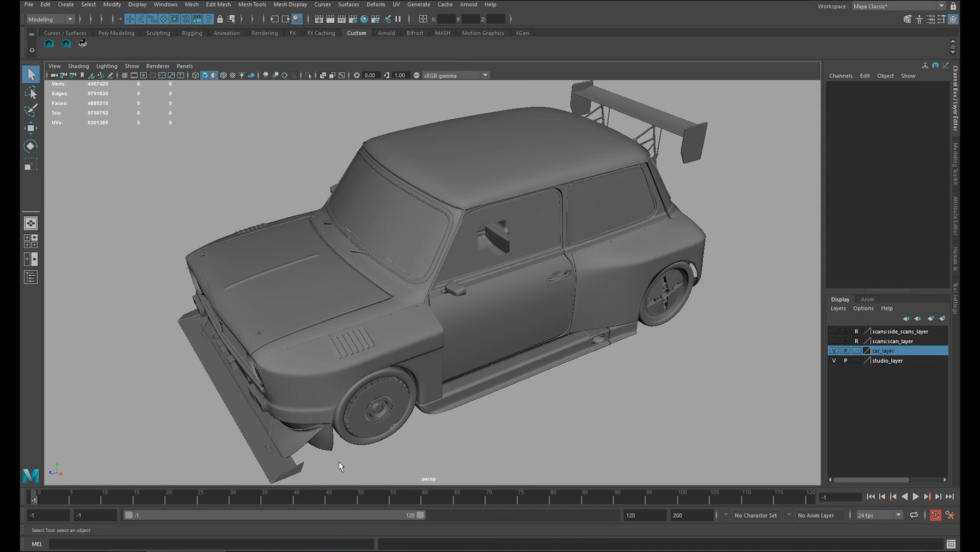The width and height of the screenshot is (980, 552).
Task: Open the shelf options gear menu
Action: [x=32, y=50]
